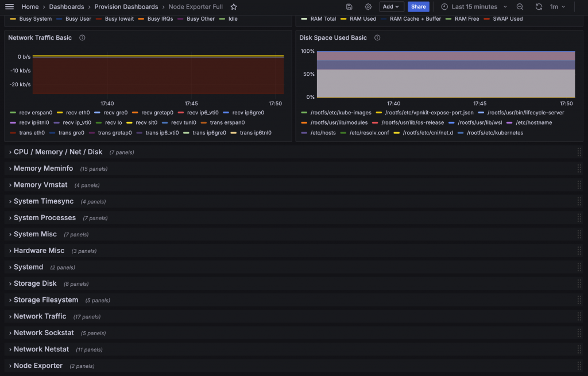
Task: Expand the Memory Meminfo row
Action: click(x=43, y=168)
